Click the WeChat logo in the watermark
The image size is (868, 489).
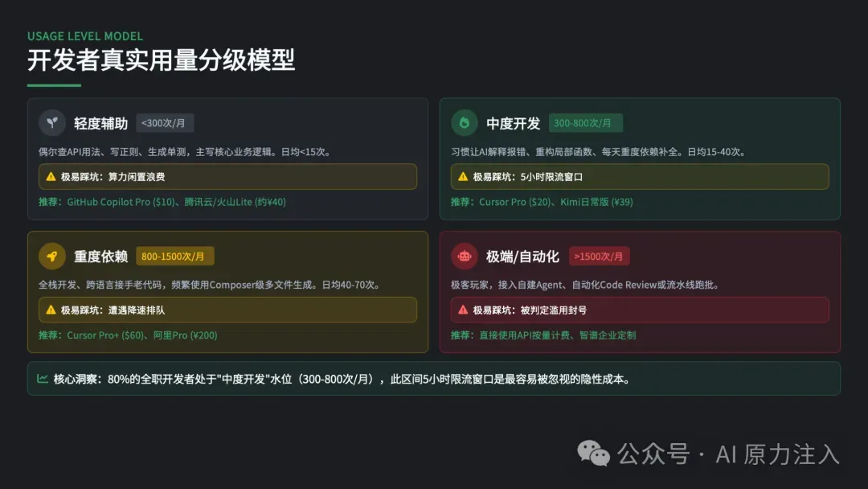point(595,454)
